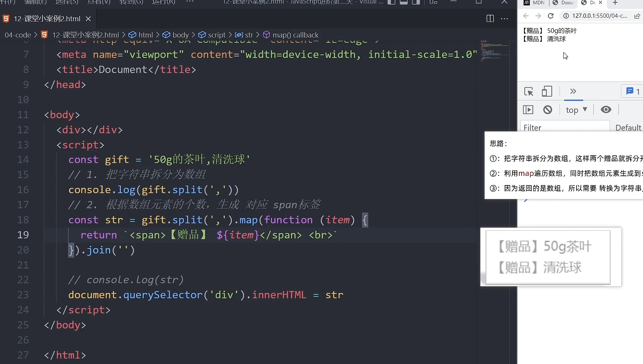Click the code minimap preview
Viewport: 643px width, 364px height.
pyautogui.click(x=495, y=50)
